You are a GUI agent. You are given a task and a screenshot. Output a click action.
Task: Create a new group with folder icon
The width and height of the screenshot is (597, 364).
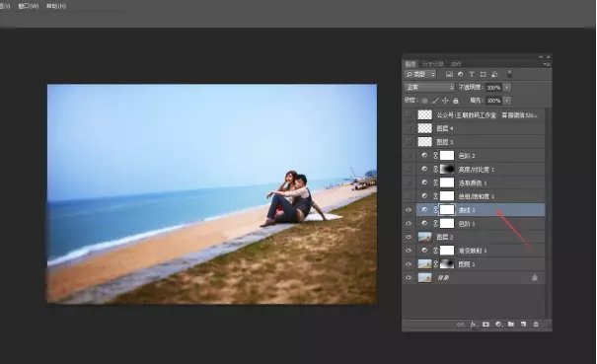(511, 324)
